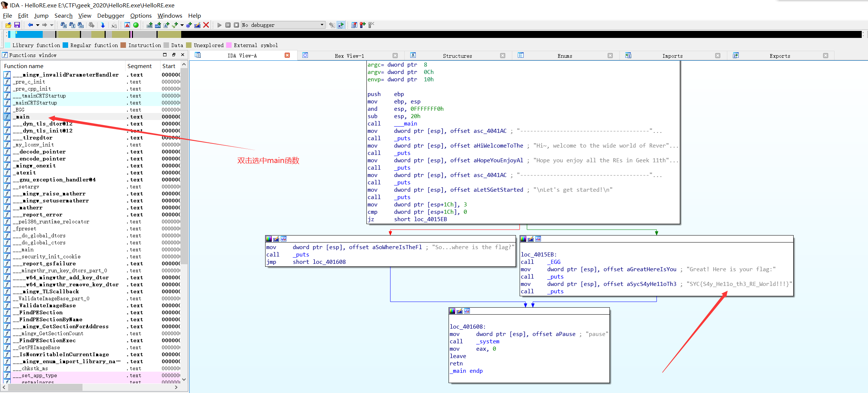Switch to the Imports tab

[x=672, y=56]
